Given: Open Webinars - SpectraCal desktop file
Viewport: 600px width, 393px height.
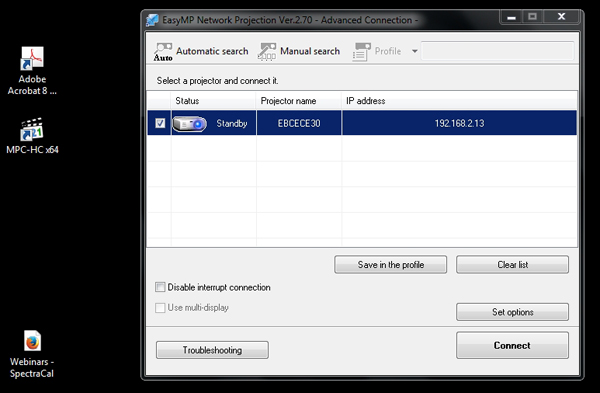Looking at the screenshot, I should [32, 354].
